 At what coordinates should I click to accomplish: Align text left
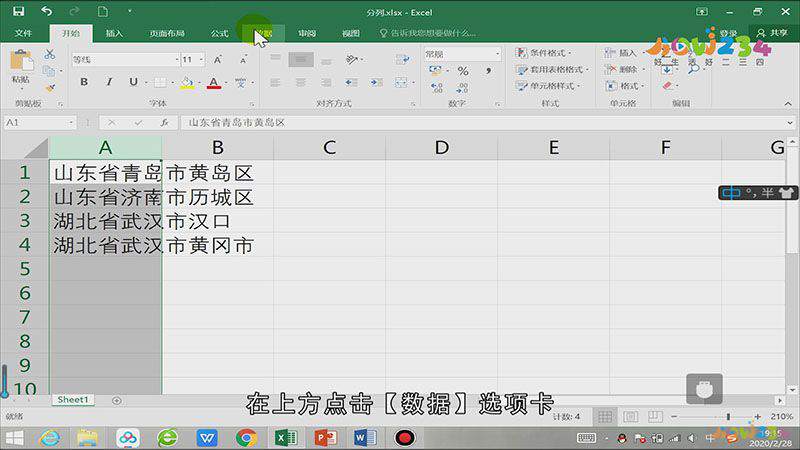tap(276, 82)
